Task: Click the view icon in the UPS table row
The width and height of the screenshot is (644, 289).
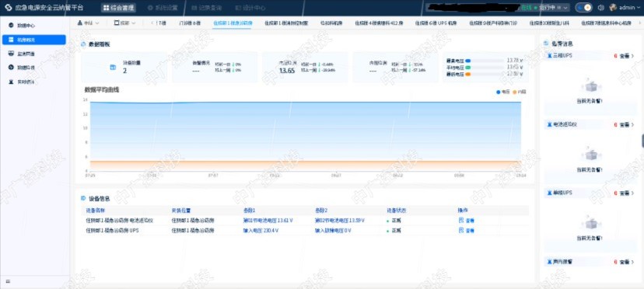Action: point(460,231)
